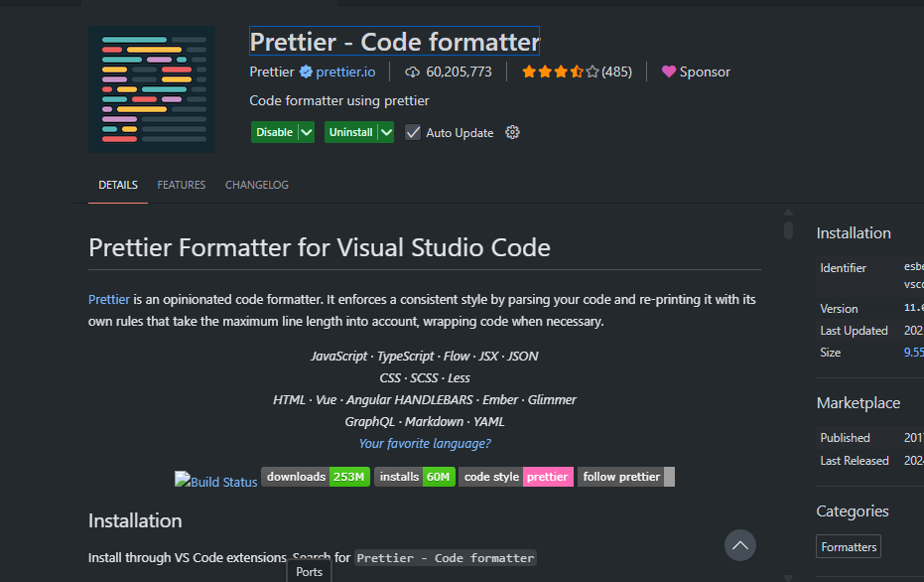Click the Installation heading in the readme
This screenshot has height=582, width=924.
pyautogui.click(x=135, y=520)
